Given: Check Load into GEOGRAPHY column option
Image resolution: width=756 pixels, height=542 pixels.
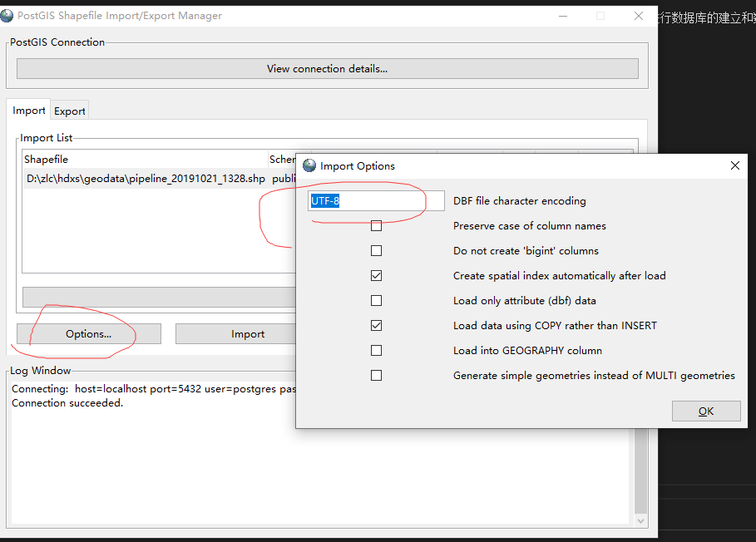Looking at the screenshot, I should (x=377, y=351).
